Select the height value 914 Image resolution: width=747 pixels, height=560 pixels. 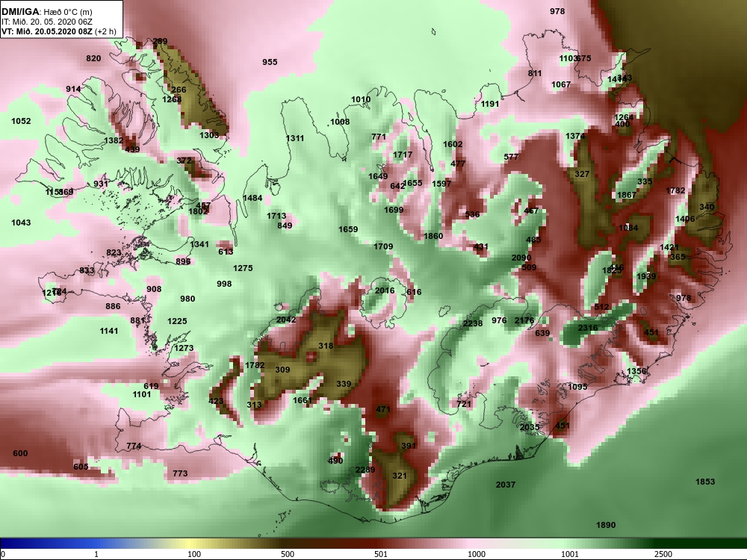73,89
